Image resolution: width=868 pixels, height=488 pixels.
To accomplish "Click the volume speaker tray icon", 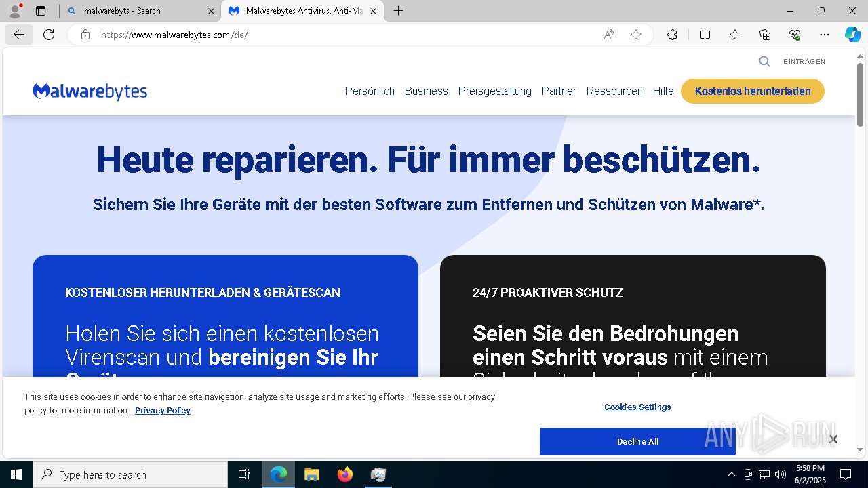I will [x=781, y=474].
